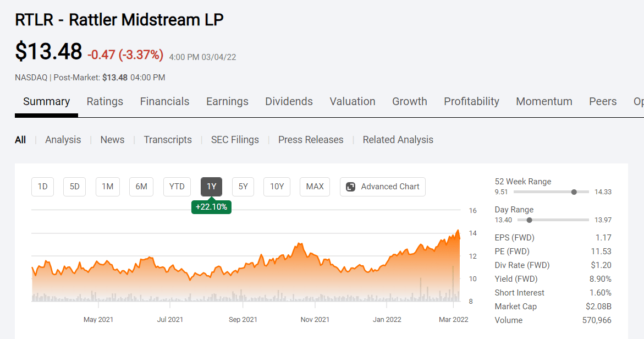Click the 52 Week Range slider marker
This screenshot has height=339, width=644.
click(574, 192)
